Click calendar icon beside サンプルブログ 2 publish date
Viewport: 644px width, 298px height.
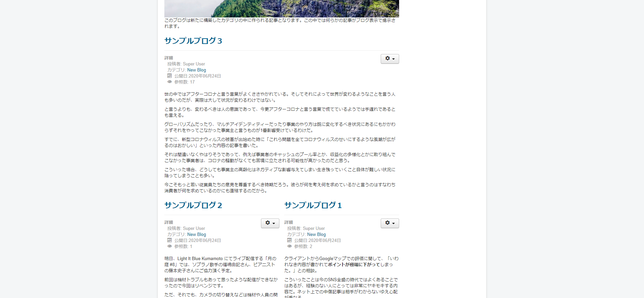169,240
